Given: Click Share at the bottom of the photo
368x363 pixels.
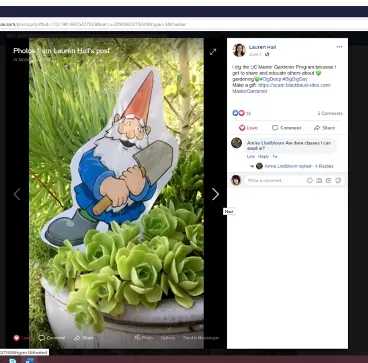Looking at the screenshot, I should point(84,338).
